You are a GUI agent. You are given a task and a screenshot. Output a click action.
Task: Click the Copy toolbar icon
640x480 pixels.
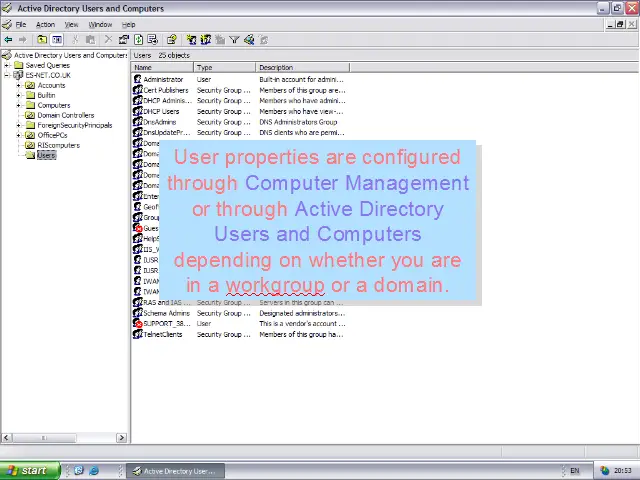click(90, 40)
